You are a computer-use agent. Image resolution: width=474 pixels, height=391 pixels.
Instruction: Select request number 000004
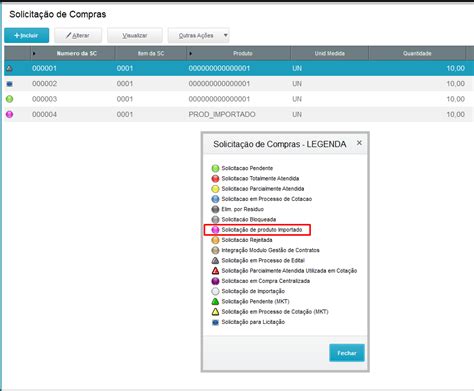[44, 114]
